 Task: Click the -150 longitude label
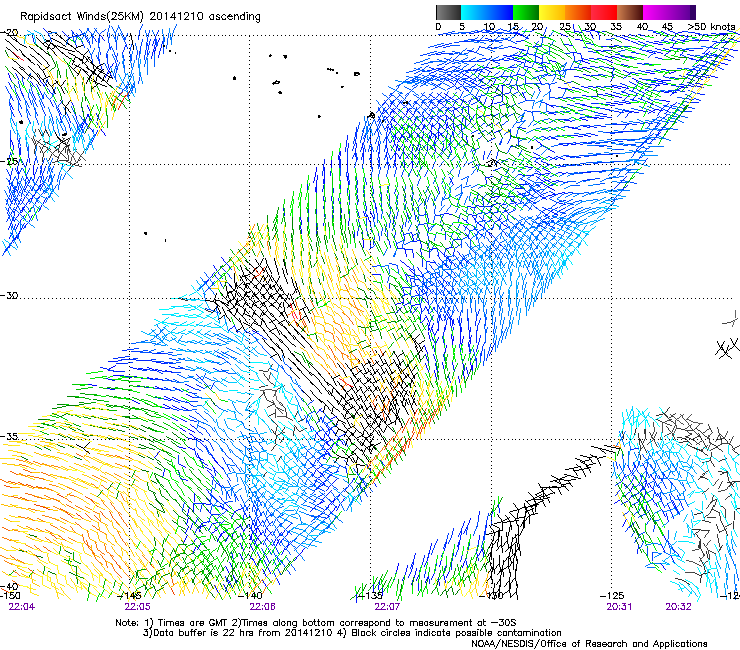point(10,596)
